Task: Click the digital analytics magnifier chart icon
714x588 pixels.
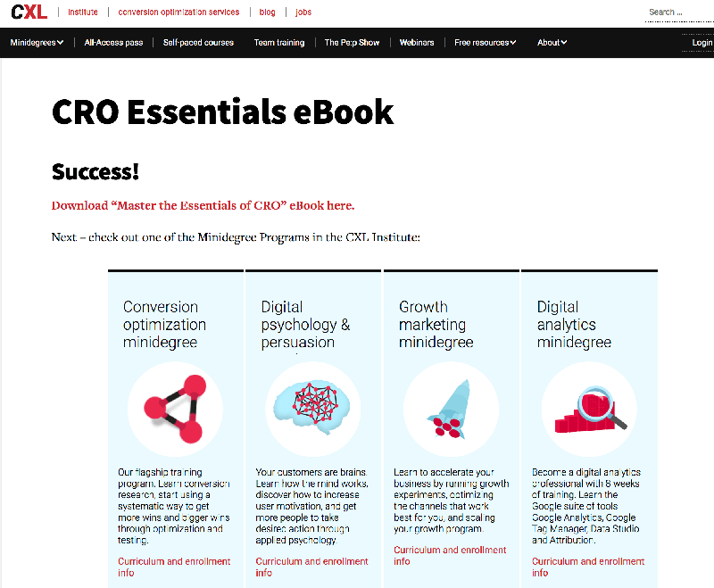Action: click(589, 409)
